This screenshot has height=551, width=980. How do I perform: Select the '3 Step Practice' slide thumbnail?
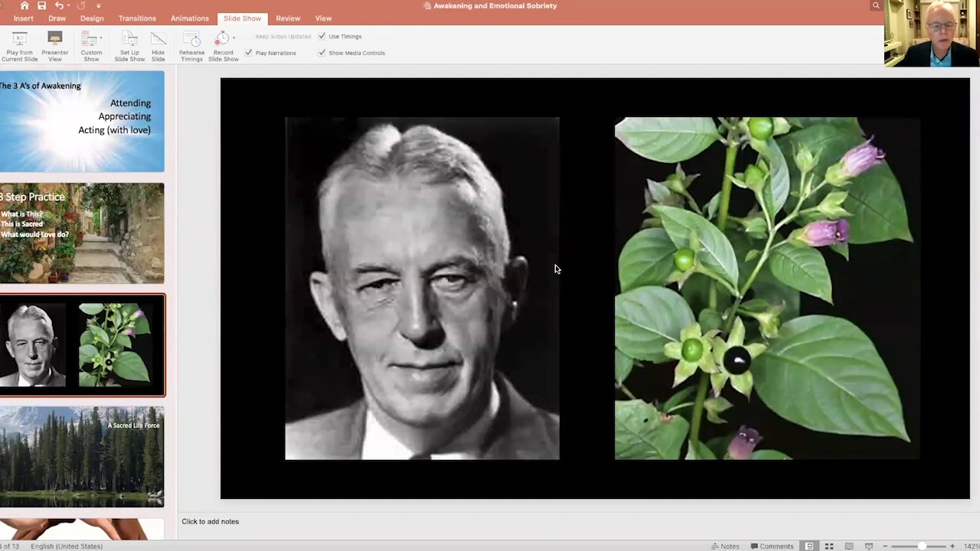tap(82, 233)
